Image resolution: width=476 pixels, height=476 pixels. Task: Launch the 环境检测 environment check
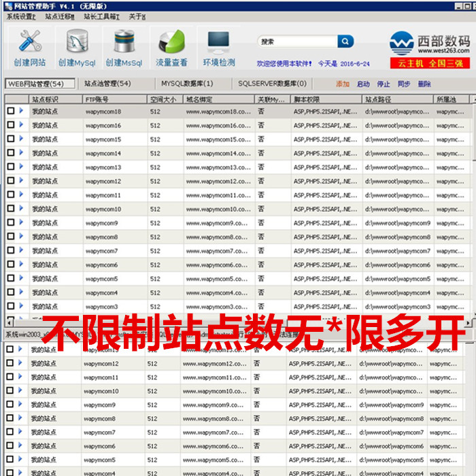coord(218,48)
